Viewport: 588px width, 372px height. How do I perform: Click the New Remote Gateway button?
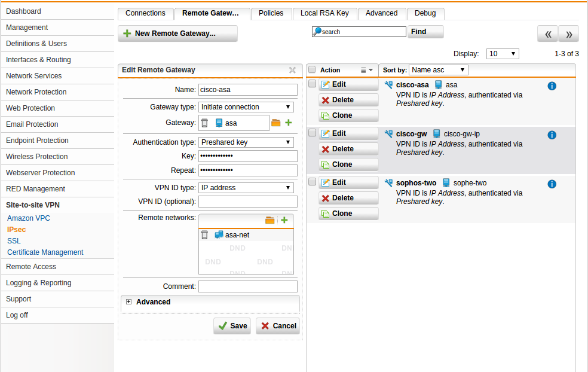click(x=177, y=33)
